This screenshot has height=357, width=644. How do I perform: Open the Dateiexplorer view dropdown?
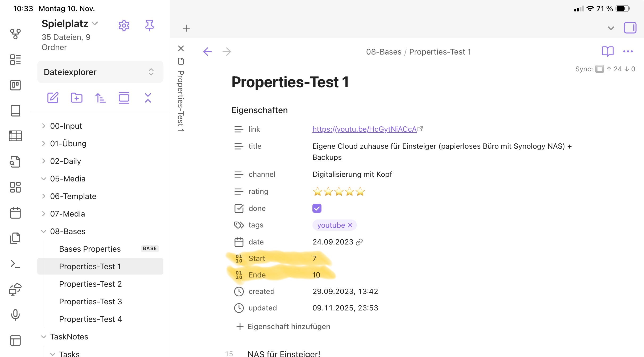[x=100, y=72]
